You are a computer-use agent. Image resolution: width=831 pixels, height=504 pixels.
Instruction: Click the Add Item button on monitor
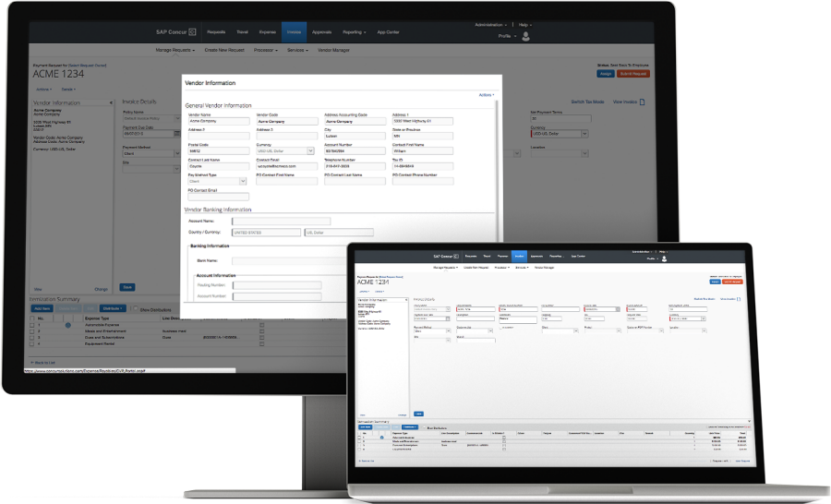[x=42, y=308]
